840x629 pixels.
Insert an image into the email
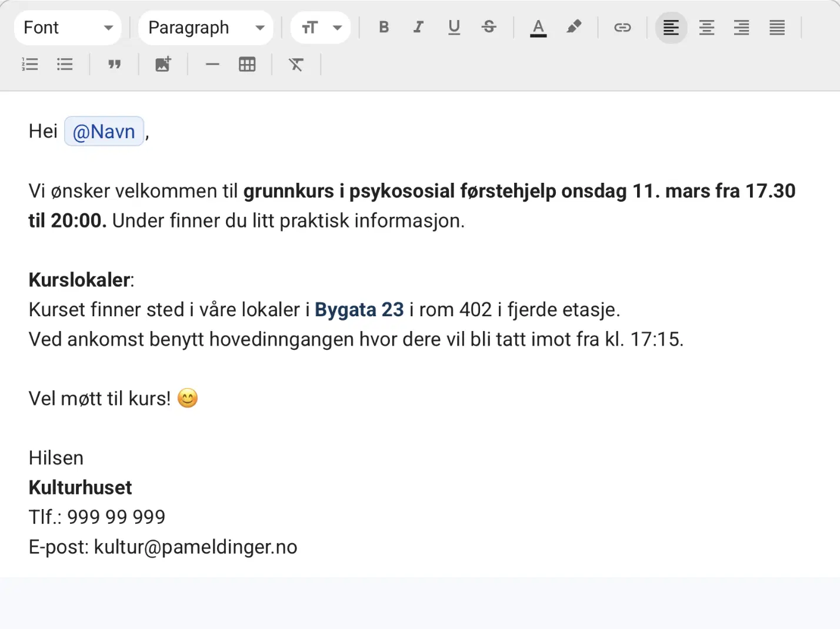[x=163, y=64]
